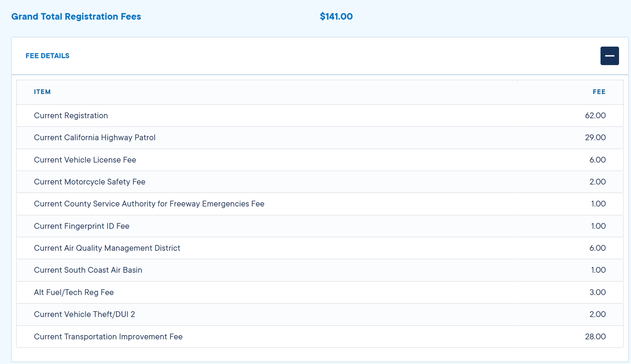Click the FEE DETAILS heading
631x364 pixels.
tap(47, 56)
